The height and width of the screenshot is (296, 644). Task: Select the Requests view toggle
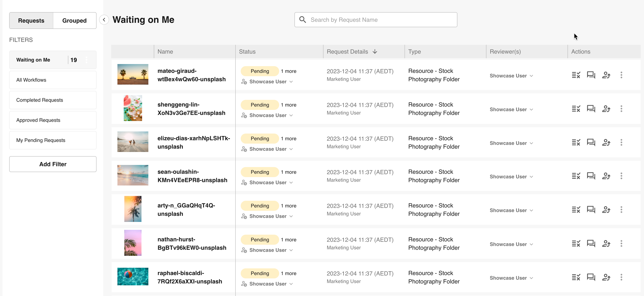[x=31, y=21]
